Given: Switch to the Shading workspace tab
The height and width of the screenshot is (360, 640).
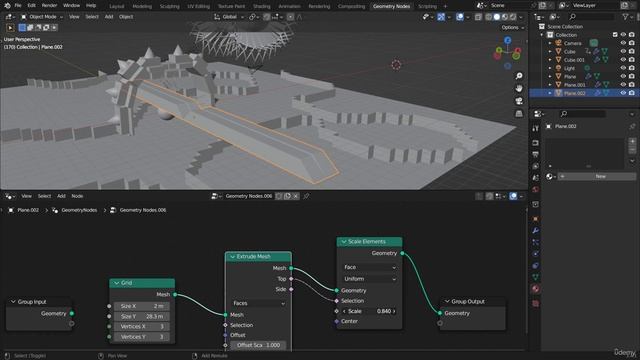Looking at the screenshot, I should [262, 6].
